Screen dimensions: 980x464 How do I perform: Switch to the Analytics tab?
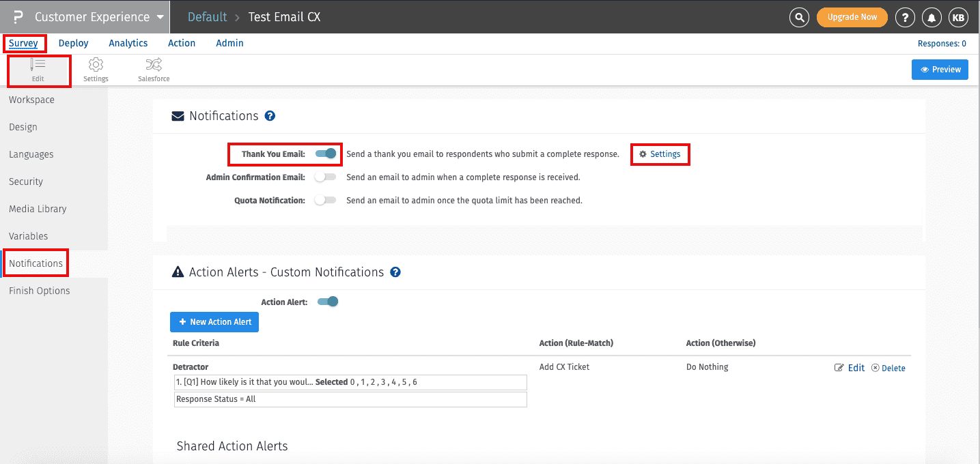click(x=128, y=43)
